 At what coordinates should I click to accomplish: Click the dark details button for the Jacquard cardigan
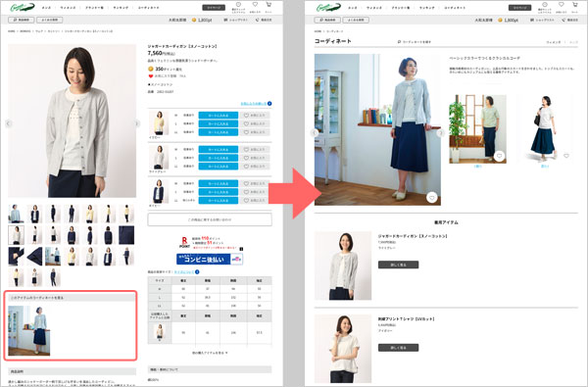click(398, 265)
